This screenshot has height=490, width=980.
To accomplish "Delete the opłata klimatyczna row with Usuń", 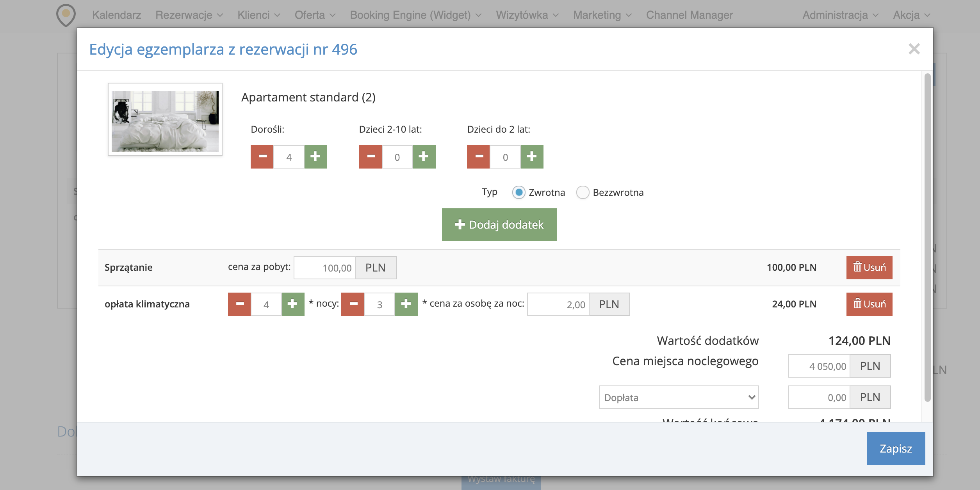I will pyautogui.click(x=869, y=304).
